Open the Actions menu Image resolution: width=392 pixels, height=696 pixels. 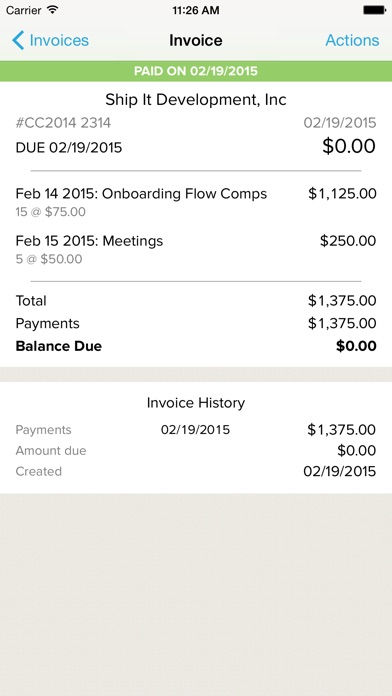(x=352, y=40)
